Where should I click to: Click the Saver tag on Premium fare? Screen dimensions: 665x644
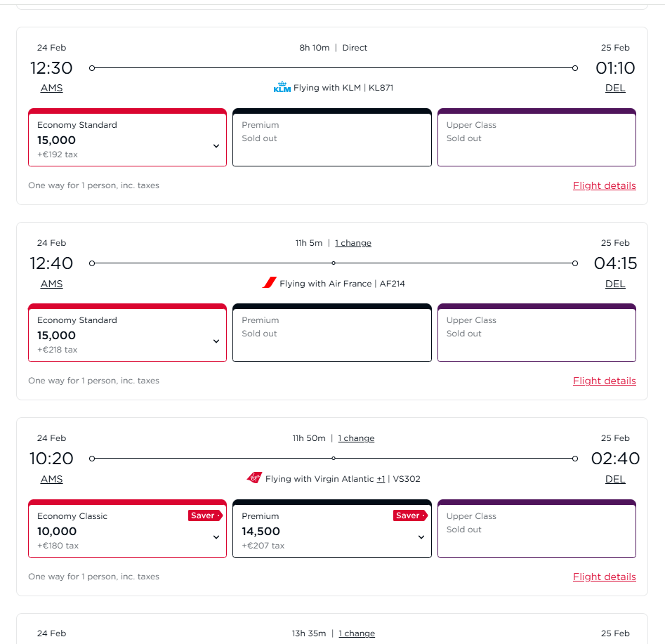pos(409,515)
